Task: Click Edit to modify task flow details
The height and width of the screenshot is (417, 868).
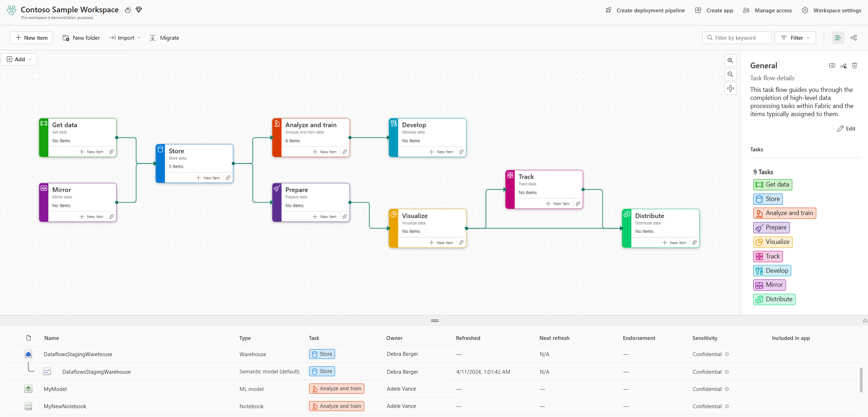Action: coord(847,128)
